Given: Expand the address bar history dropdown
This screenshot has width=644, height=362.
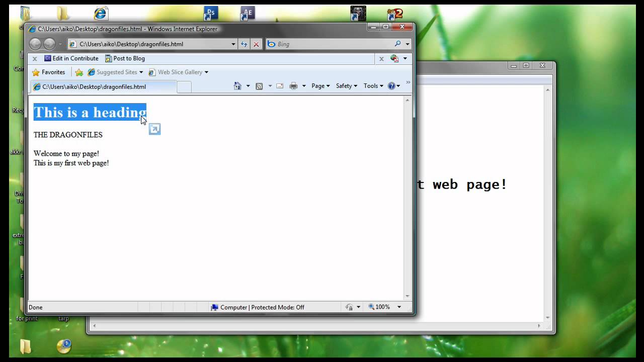Looking at the screenshot, I should 233,44.
